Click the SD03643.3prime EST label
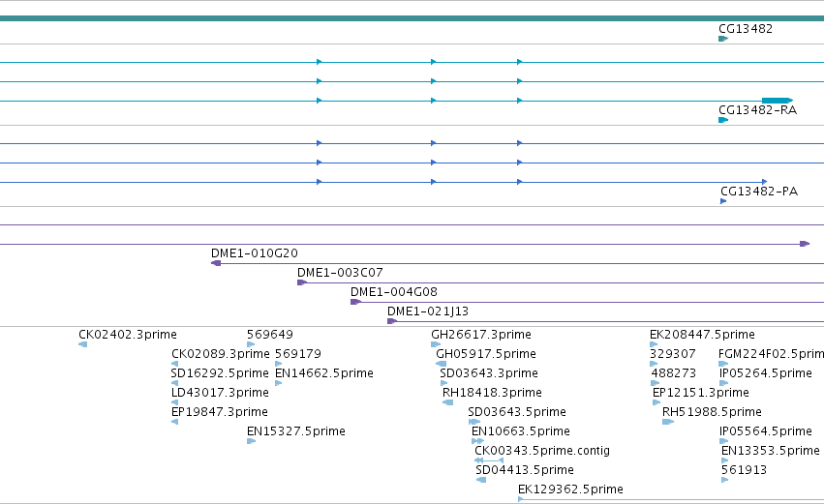Screen dimensions: 824x504 tap(489, 373)
